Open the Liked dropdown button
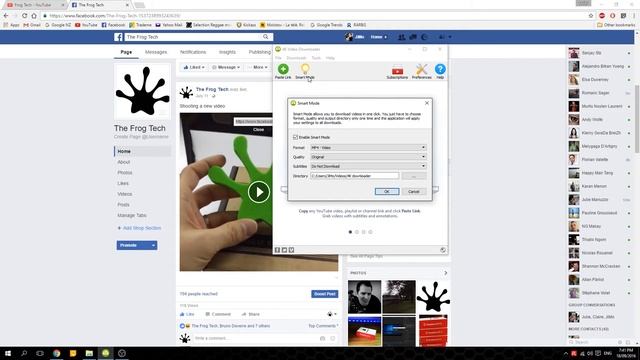 [193, 67]
